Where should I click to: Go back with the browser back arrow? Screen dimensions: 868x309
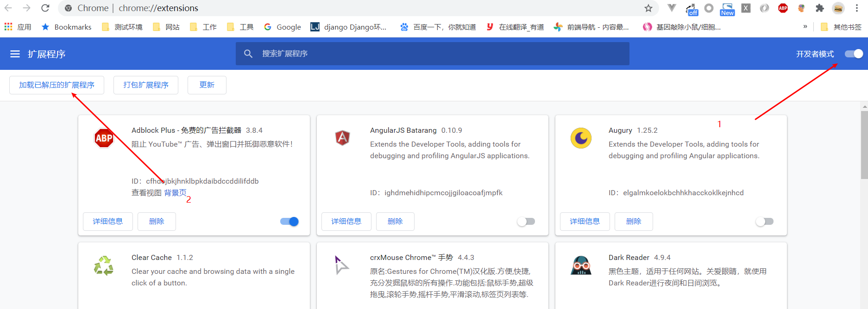(x=8, y=8)
